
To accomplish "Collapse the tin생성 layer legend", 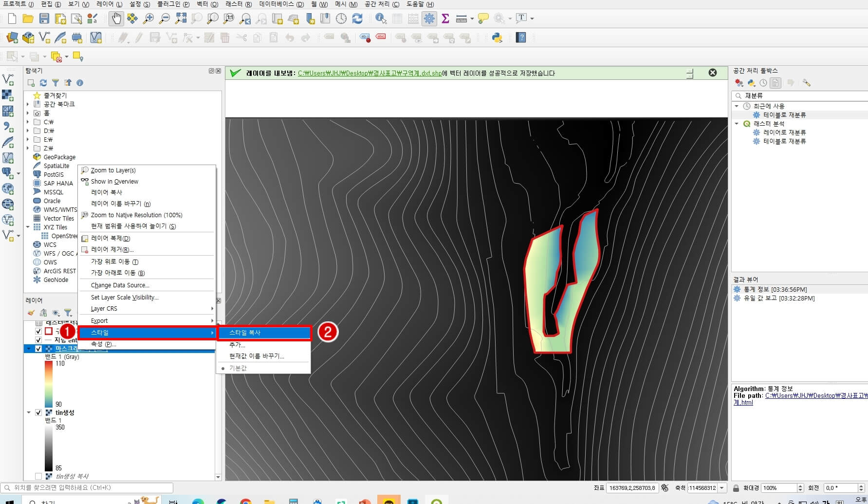I will [x=29, y=412].
